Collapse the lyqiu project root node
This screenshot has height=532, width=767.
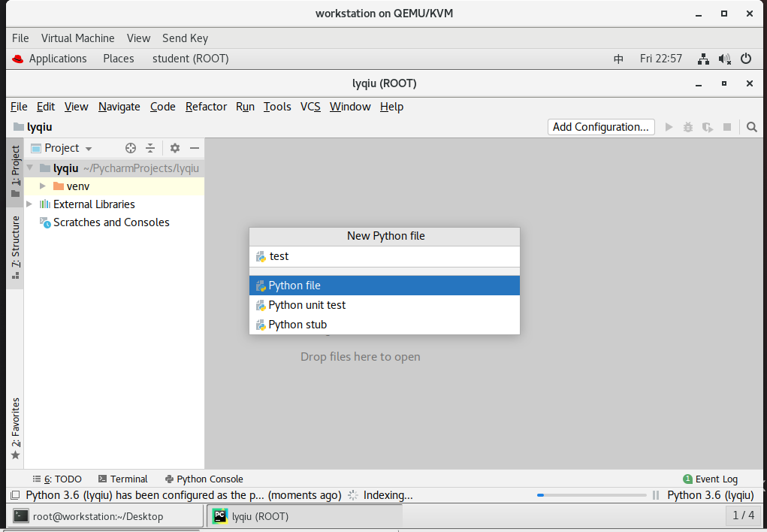coord(30,168)
